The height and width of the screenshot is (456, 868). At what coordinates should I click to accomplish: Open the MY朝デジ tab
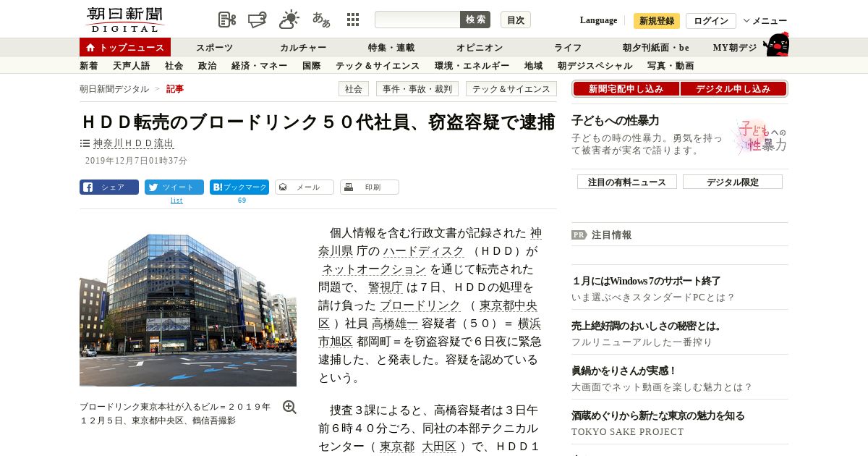coord(735,48)
